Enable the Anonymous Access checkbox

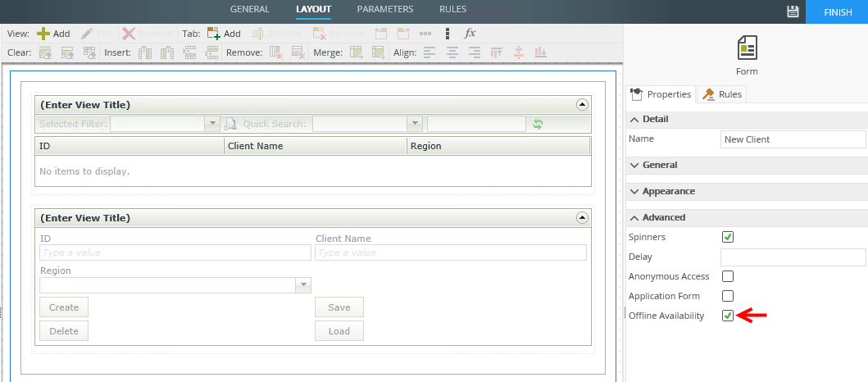pos(727,276)
